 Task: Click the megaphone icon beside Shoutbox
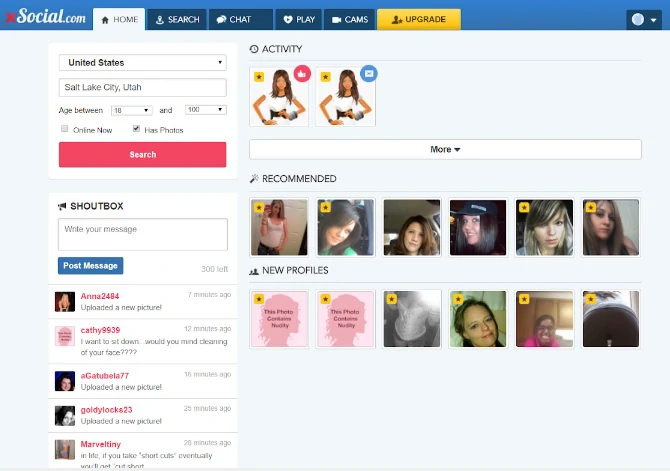[62, 206]
